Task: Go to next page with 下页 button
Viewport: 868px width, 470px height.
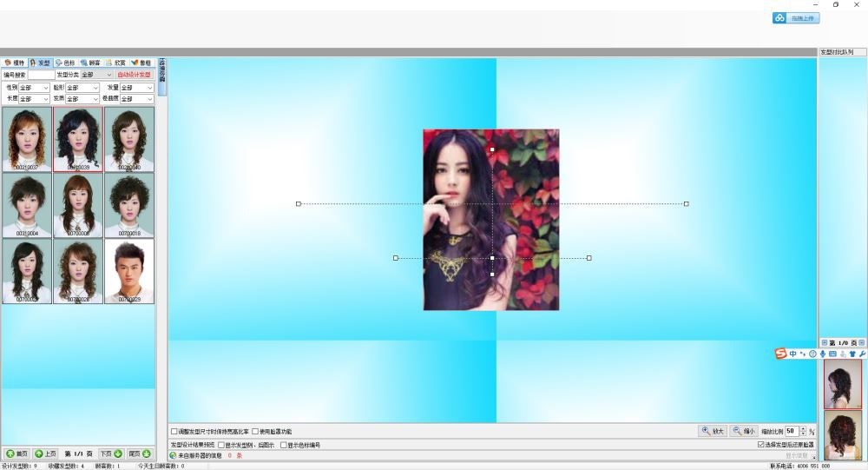Action: (111, 453)
